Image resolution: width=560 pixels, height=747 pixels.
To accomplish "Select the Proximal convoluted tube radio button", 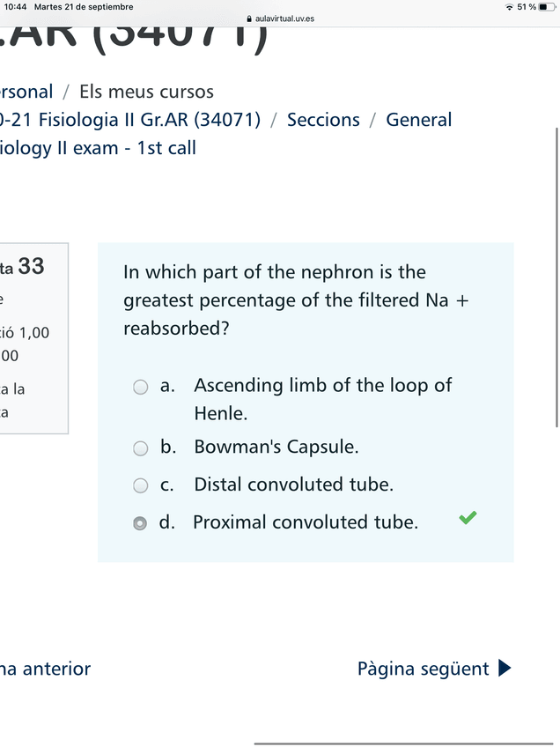I will (x=140, y=523).
